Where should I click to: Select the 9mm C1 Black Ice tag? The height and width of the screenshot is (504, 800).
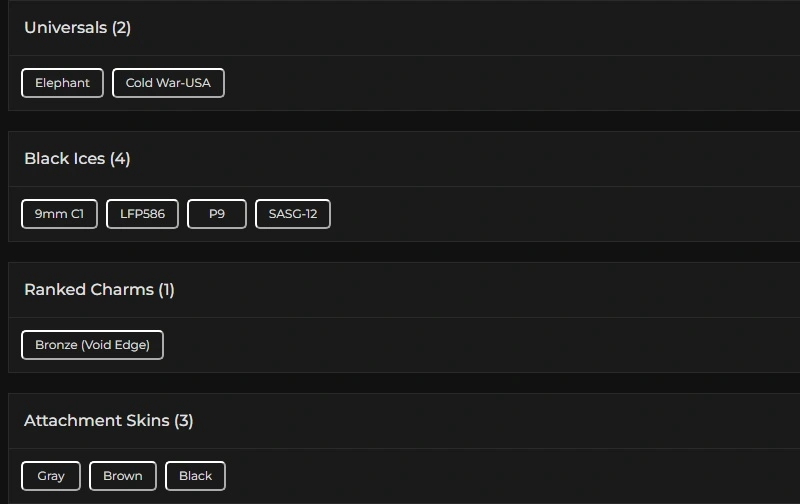click(x=59, y=214)
